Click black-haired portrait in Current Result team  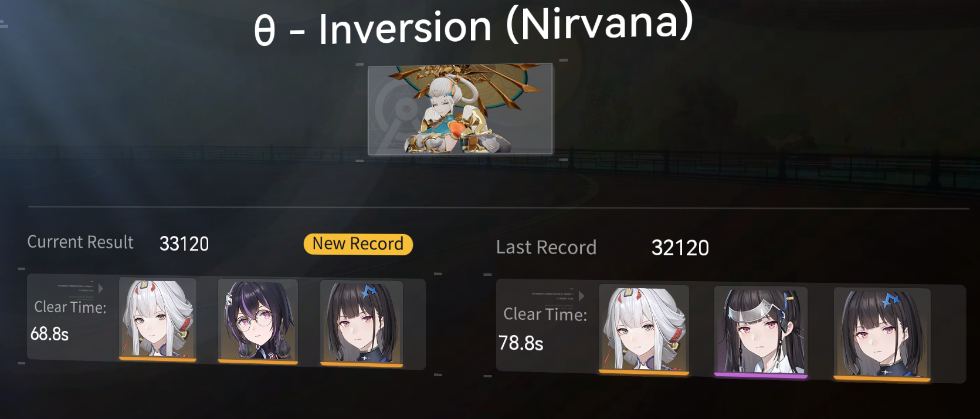(x=362, y=324)
